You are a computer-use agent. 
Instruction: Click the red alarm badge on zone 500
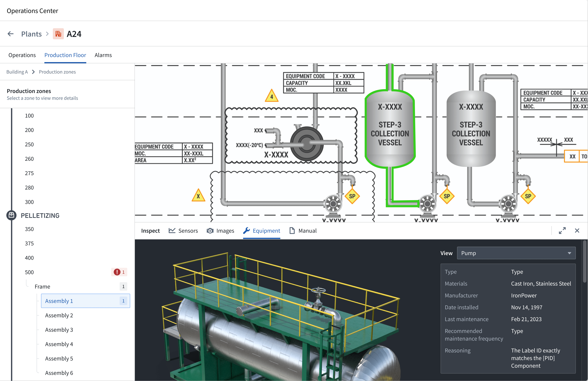(x=119, y=272)
